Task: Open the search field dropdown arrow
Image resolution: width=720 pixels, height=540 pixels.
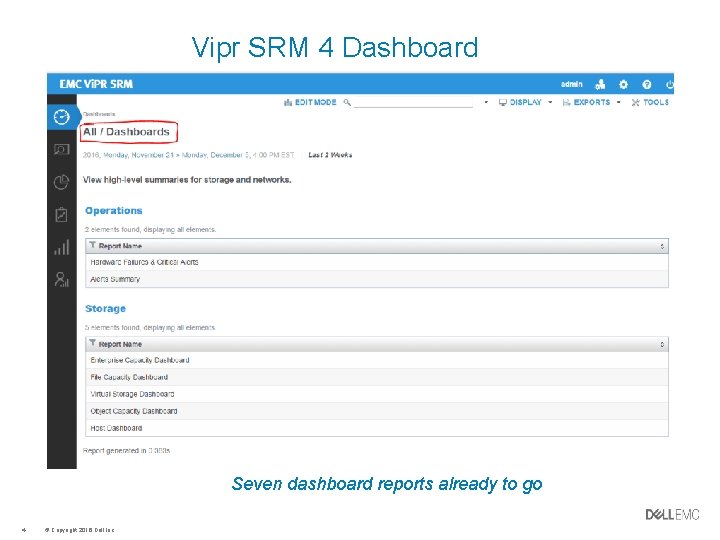Action: click(486, 102)
